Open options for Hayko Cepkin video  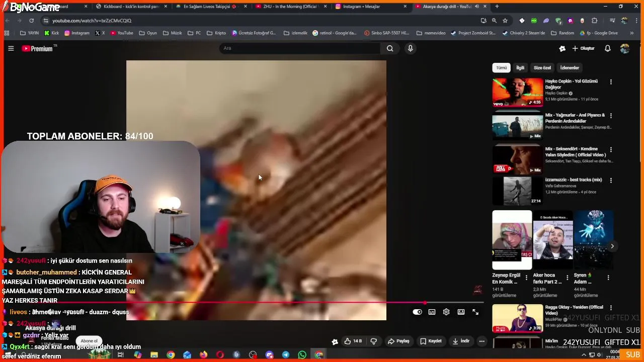point(611,81)
